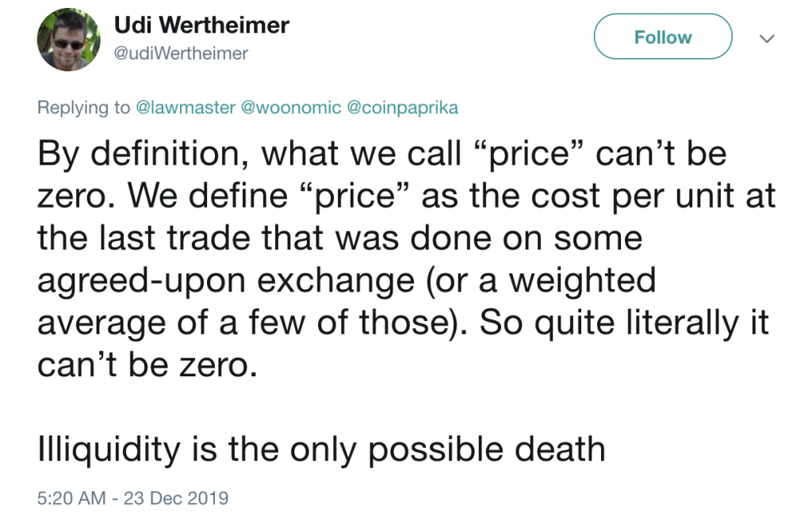
Task: Visit the @woonomic profile link
Action: (x=291, y=107)
